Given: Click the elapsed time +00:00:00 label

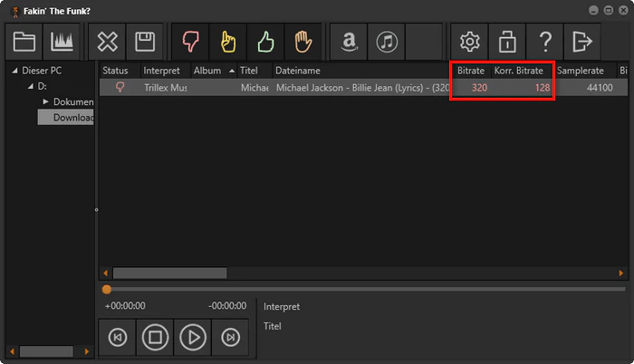Looking at the screenshot, I should pyautogui.click(x=125, y=306).
